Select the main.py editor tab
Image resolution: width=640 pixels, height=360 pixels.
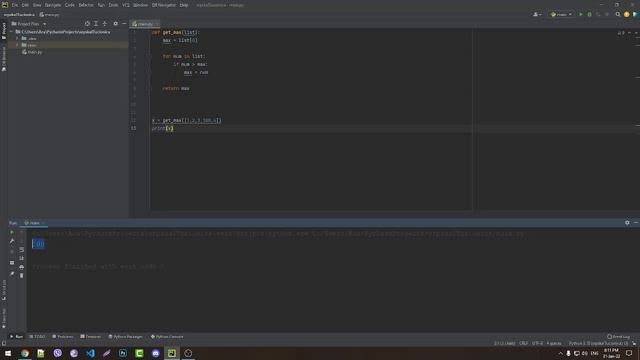(x=143, y=24)
